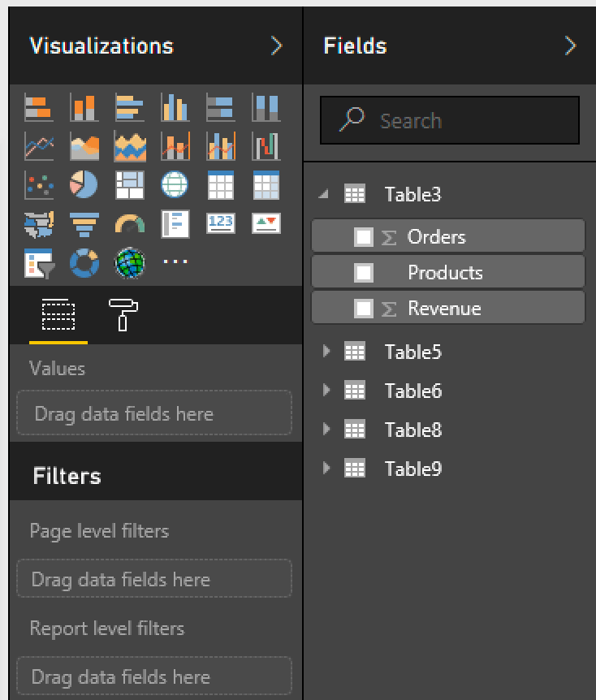Enable the Revenue field checkbox
This screenshot has height=700, width=596.
(364, 309)
